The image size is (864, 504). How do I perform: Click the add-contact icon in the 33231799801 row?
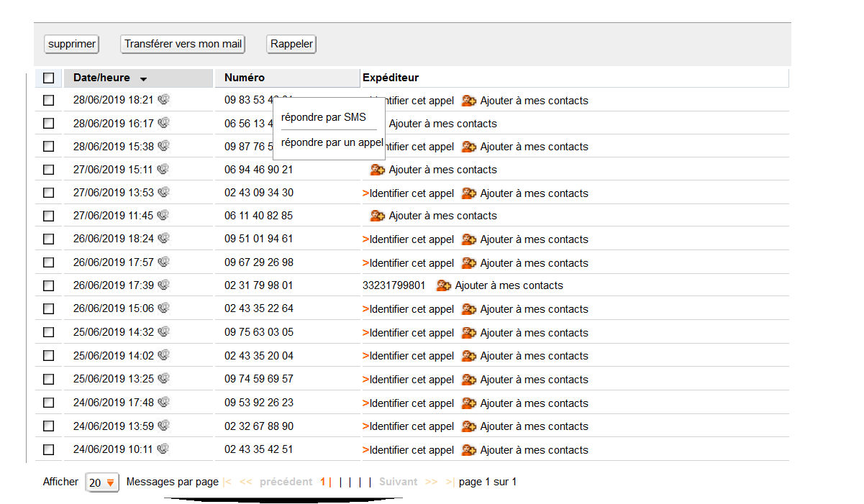pyautogui.click(x=444, y=285)
